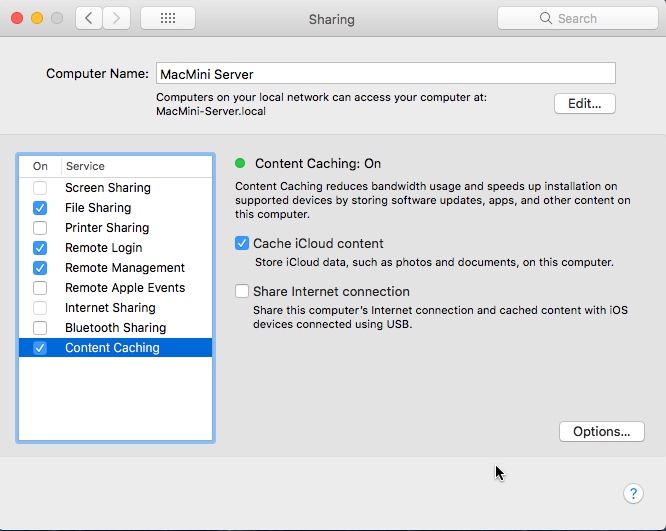Select the Printer Sharing service row
Screen dimensions: 666x531
click(x=116, y=228)
